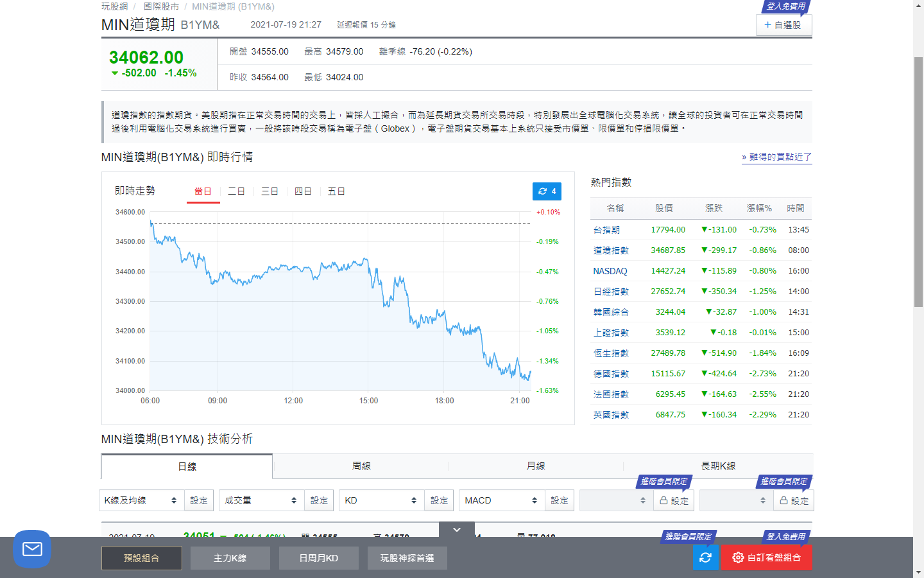
Task: Click the 2021-07-19 21:27 timestamp
Action: click(286, 24)
